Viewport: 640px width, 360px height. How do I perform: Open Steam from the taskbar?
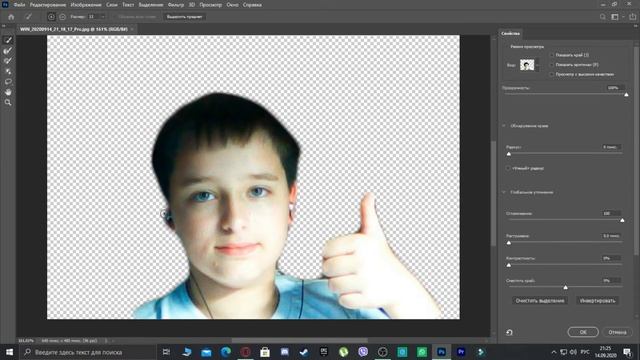[304, 352]
